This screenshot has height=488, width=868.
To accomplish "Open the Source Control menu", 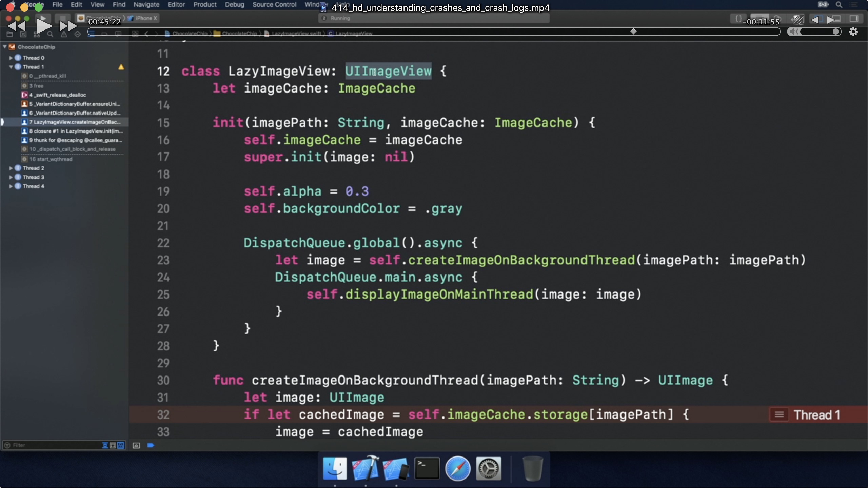I will 274,5.
